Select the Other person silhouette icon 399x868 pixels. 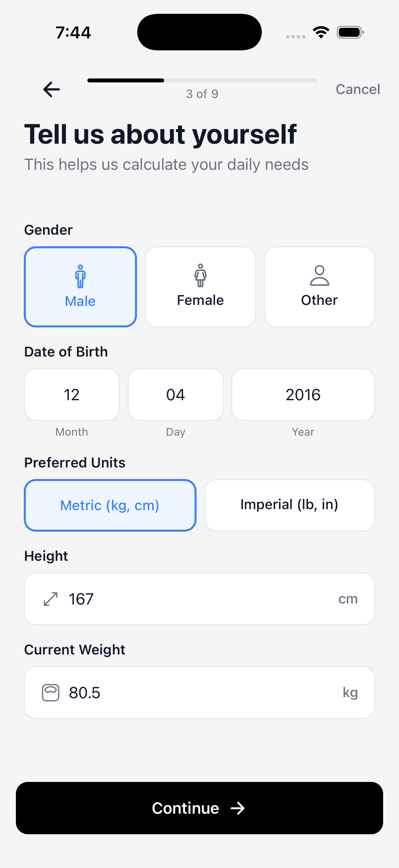[319, 276]
